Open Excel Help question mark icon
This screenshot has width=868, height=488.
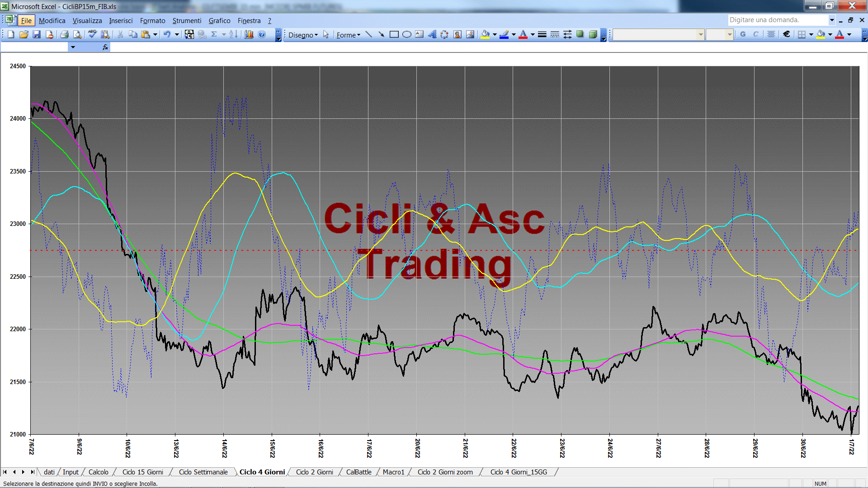tap(262, 34)
